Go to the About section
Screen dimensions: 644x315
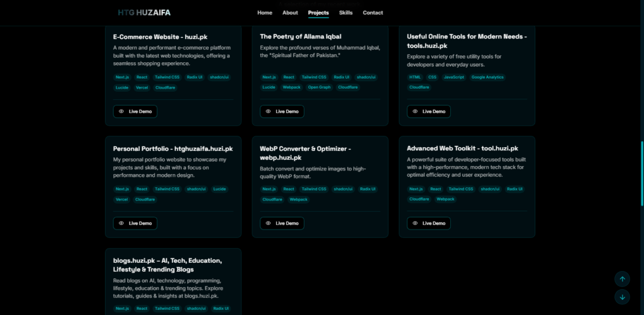(x=290, y=13)
